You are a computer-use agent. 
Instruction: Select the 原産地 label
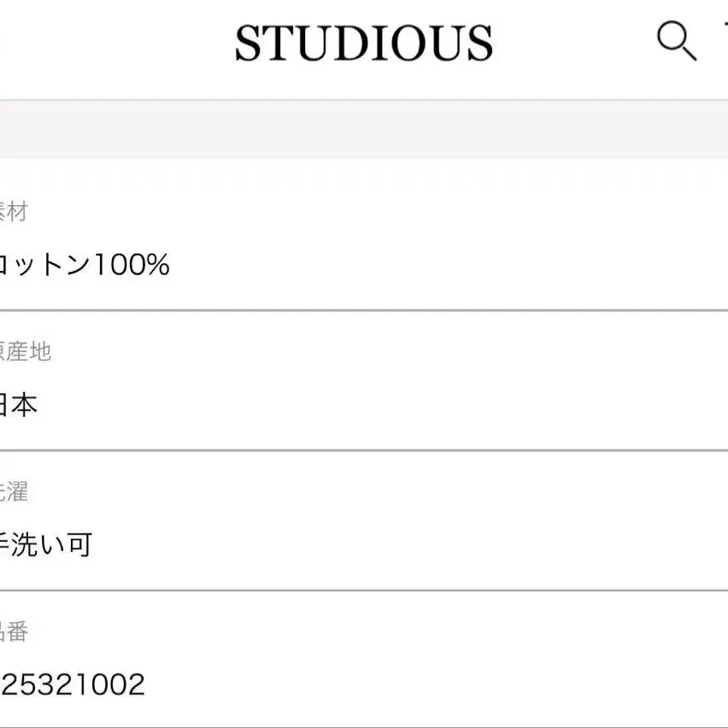[x=25, y=351]
